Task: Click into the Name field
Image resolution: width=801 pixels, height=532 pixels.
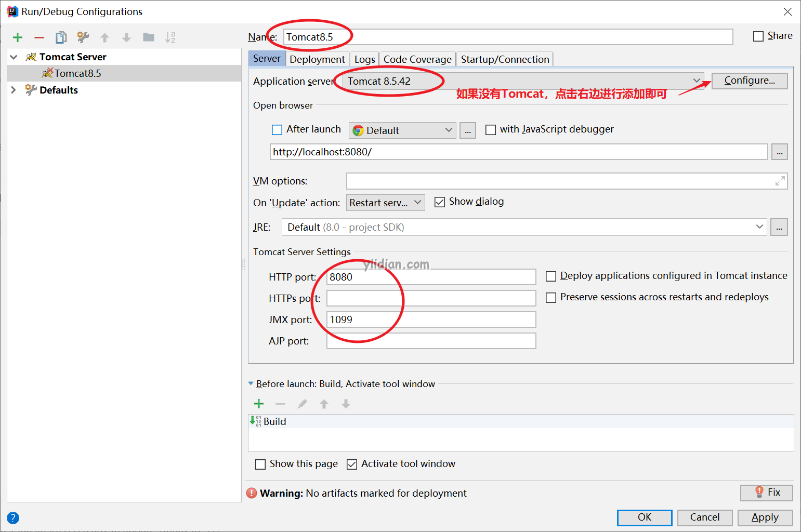Action: 508,37
